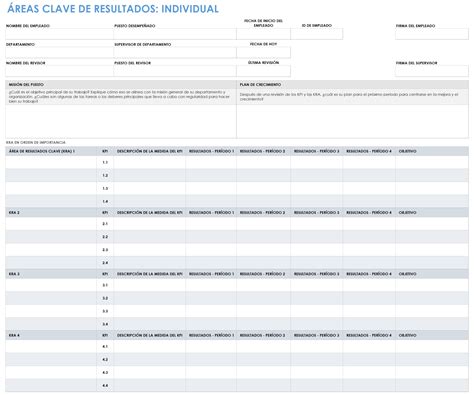
Task: Click the KRA 2 section header cell
Action: 51,212
